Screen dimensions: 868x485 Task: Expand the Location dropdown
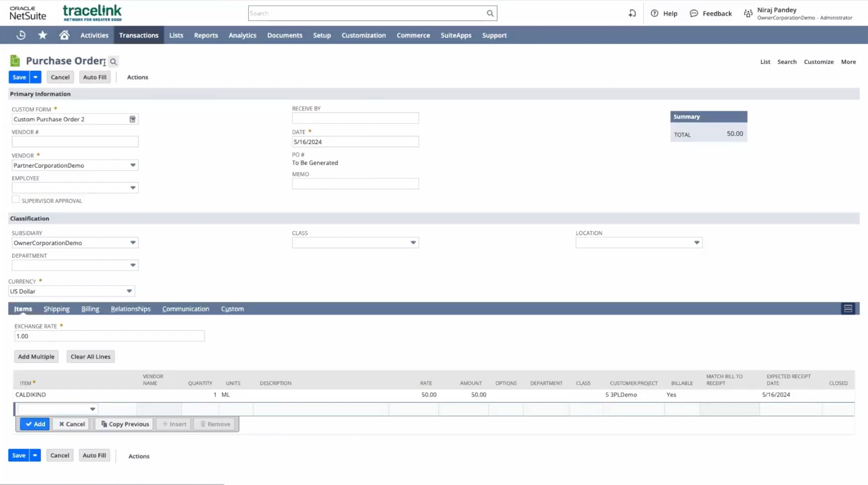tap(696, 243)
